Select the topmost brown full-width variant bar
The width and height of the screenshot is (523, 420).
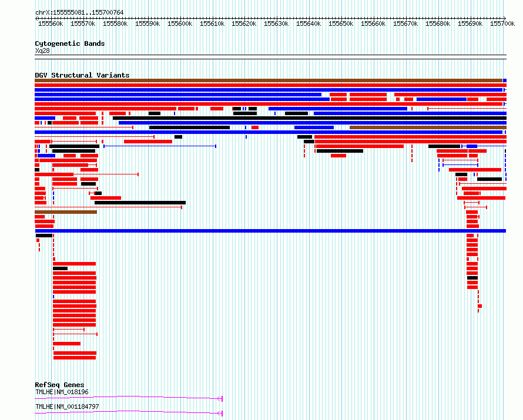click(x=269, y=80)
